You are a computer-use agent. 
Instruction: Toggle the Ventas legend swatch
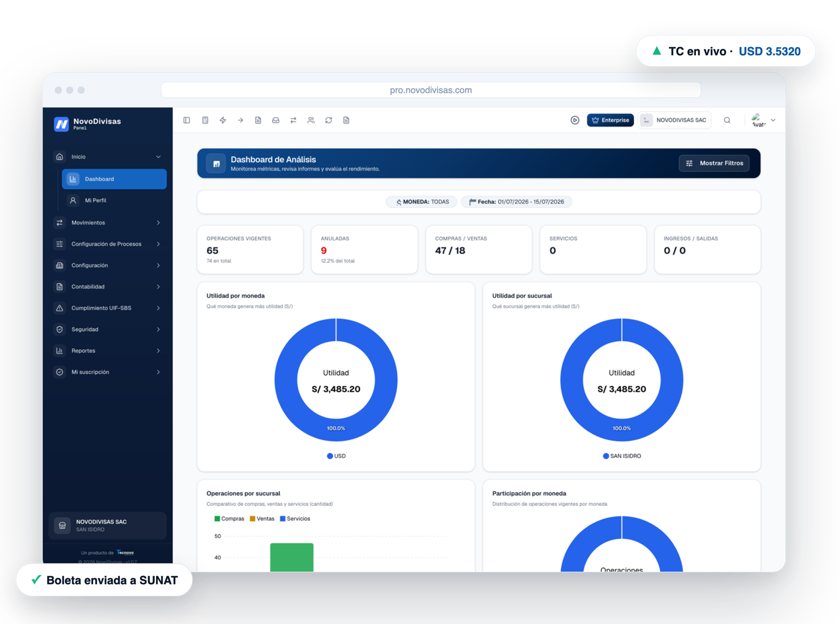coord(253,519)
